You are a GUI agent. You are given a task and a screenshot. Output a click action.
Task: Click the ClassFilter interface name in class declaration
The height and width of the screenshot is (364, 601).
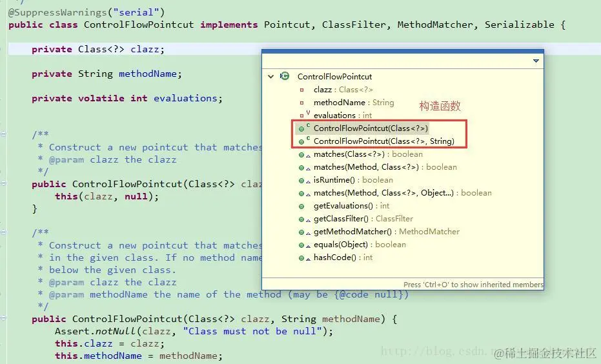[354, 25]
